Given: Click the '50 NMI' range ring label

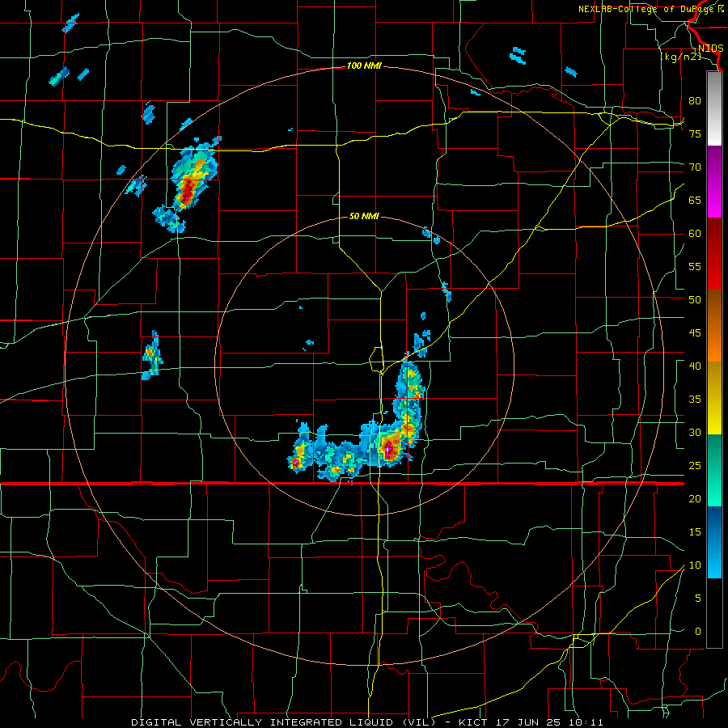Looking at the screenshot, I should (x=364, y=216).
